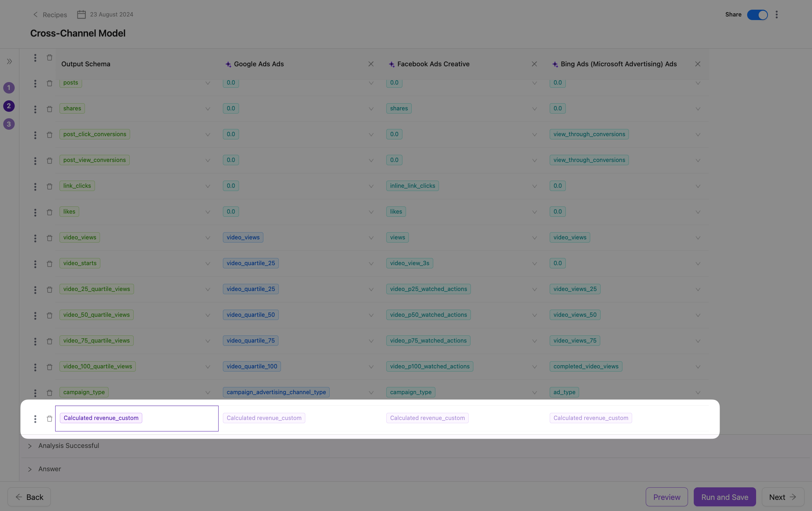The image size is (812, 511).
Task: Delete the post_click_conversions row
Action: [x=49, y=135]
